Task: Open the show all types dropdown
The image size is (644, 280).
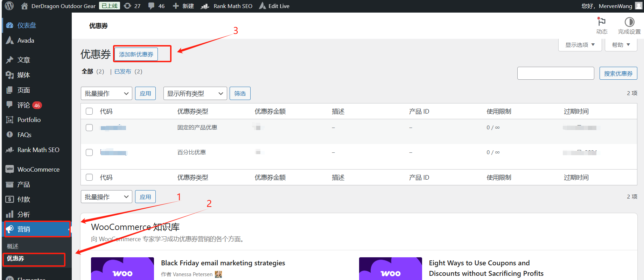Action: click(195, 93)
